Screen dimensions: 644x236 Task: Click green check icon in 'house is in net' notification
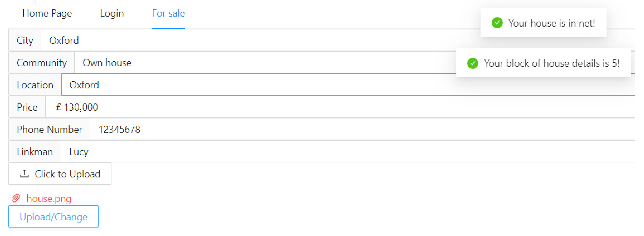point(497,23)
